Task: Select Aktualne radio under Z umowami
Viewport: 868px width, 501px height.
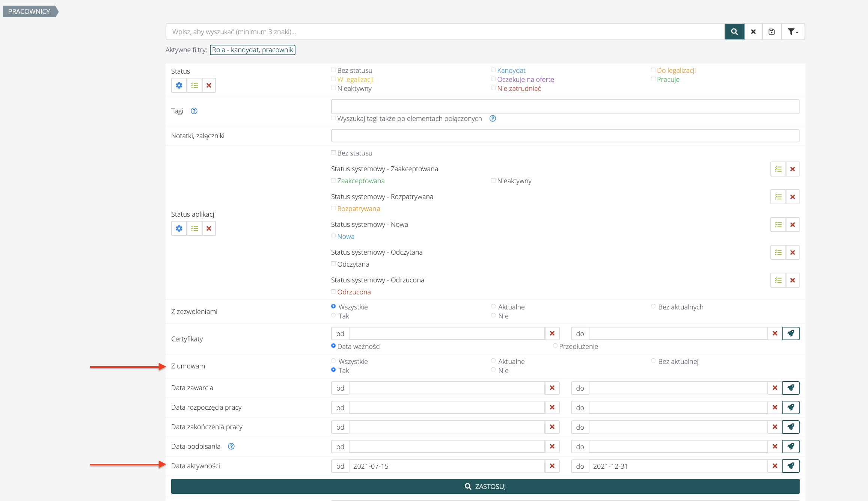Action: (x=493, y=361)
